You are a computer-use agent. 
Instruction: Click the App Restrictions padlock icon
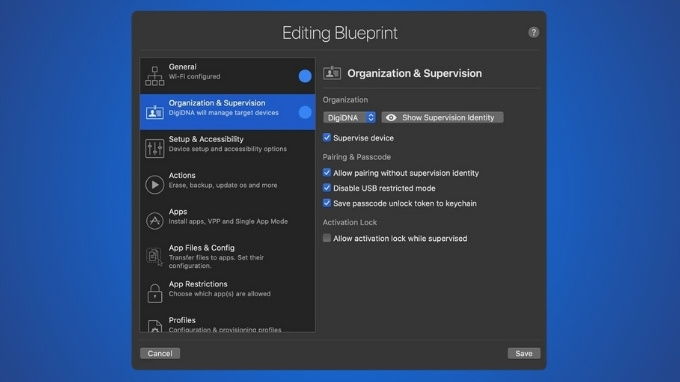(x=154, y=293)
